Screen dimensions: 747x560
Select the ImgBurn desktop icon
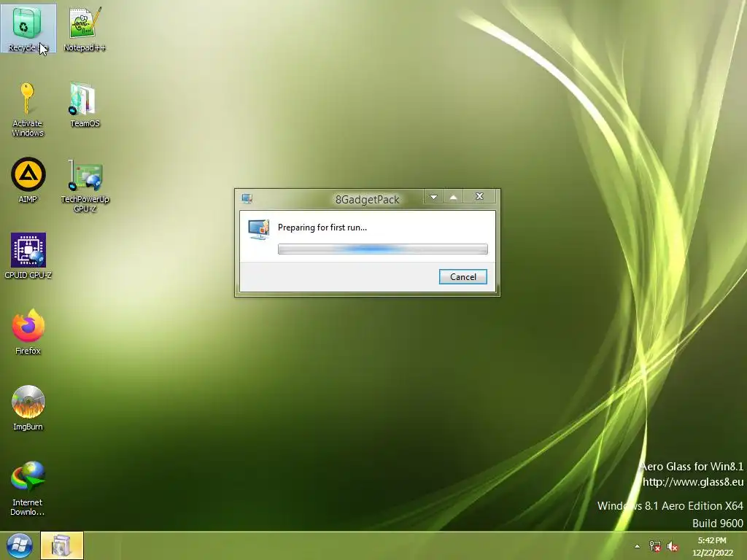(x=28, y=408)
